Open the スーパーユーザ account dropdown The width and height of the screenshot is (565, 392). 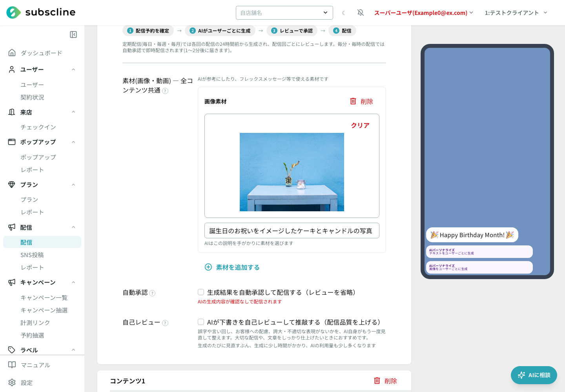coord(424,13)
